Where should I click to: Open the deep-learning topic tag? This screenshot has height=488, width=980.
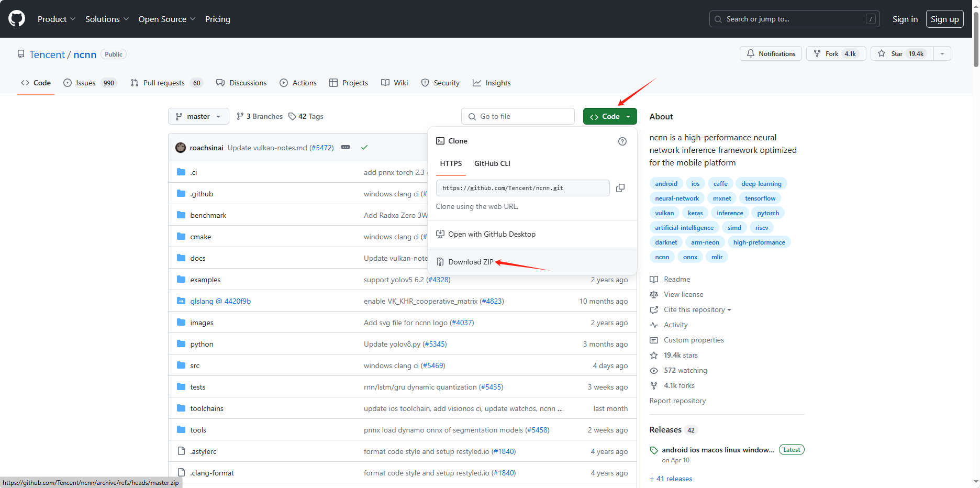point(761,184)
